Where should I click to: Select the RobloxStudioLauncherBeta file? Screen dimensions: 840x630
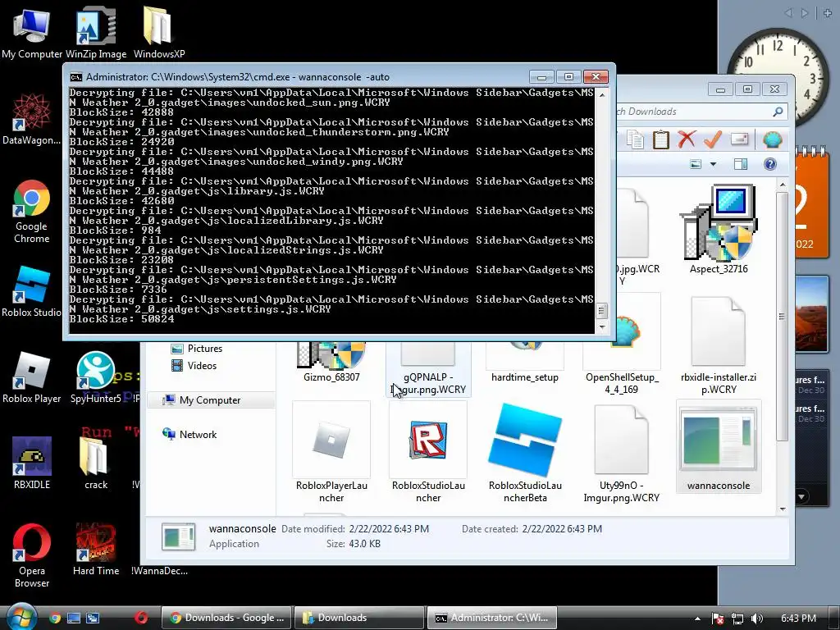525,453
